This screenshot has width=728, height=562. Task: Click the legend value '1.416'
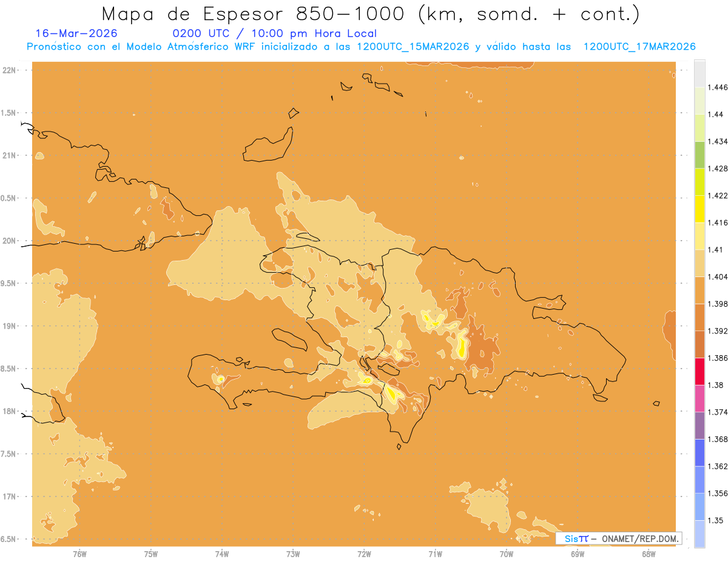(717, 222)
